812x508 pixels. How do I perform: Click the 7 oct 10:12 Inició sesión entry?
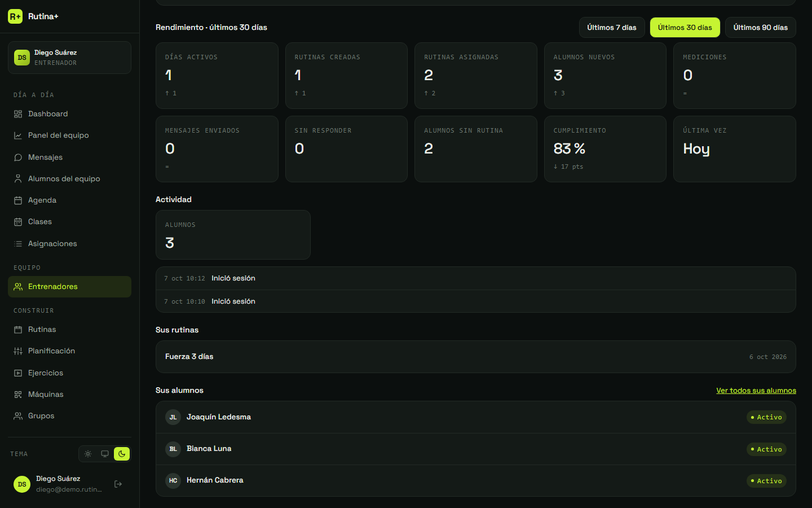click(x=476, y=278)
